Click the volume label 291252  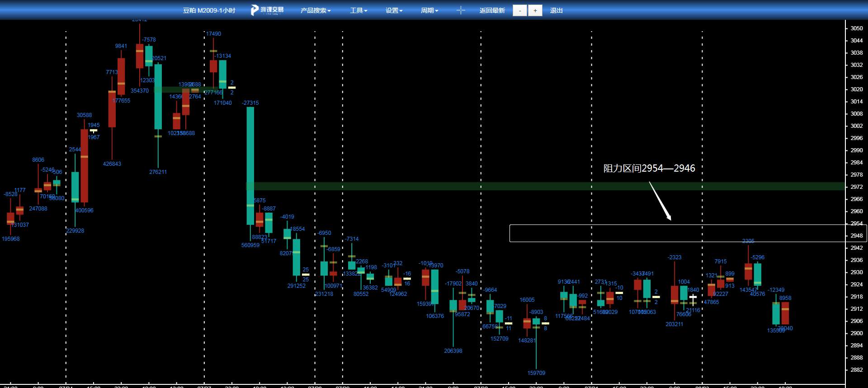[x=297, y=286]
